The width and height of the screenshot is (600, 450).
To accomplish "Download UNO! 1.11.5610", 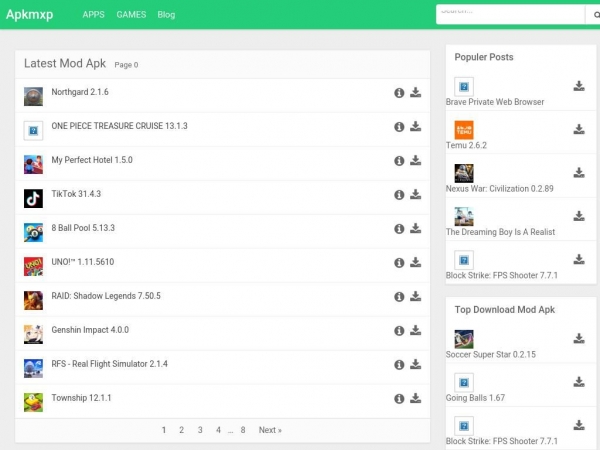I will [416, 262].
